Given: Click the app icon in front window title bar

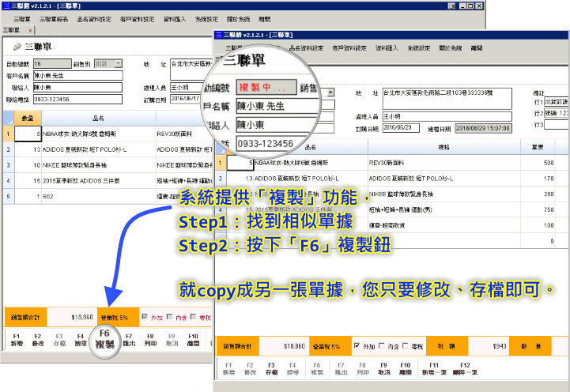Looking at the screenshot, I should click(x=218, y=35).
